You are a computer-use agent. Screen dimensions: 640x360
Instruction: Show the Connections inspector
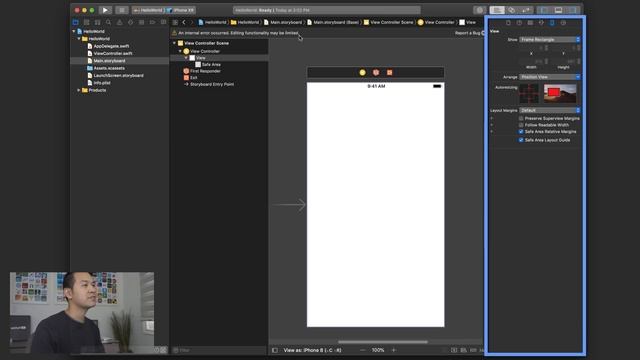tap(563, 23)
